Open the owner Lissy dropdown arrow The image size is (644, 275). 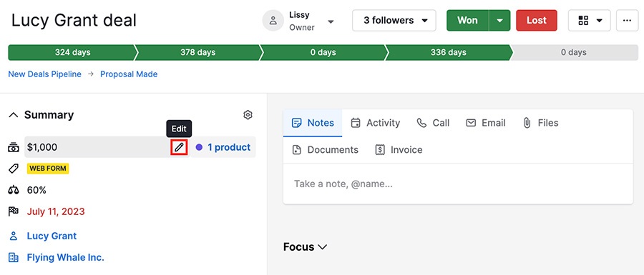(x=331, y=21)
